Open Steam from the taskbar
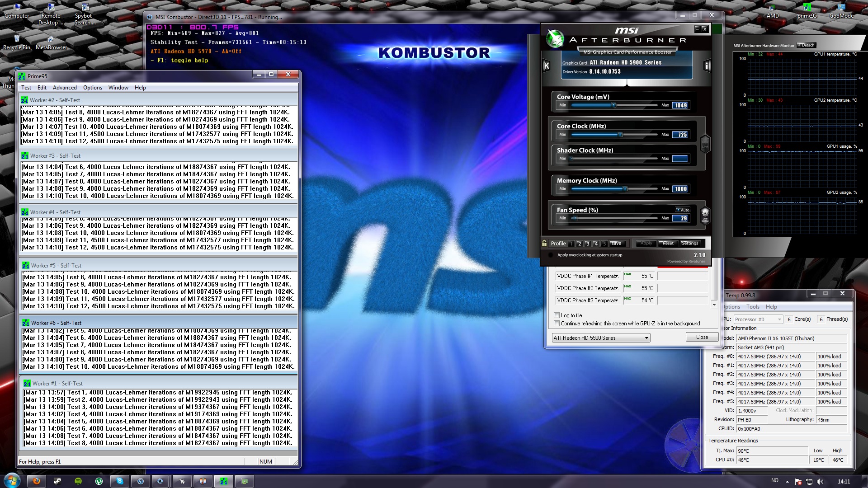The height and width of the screenshot is (488, 868). [x=57, y=481]
